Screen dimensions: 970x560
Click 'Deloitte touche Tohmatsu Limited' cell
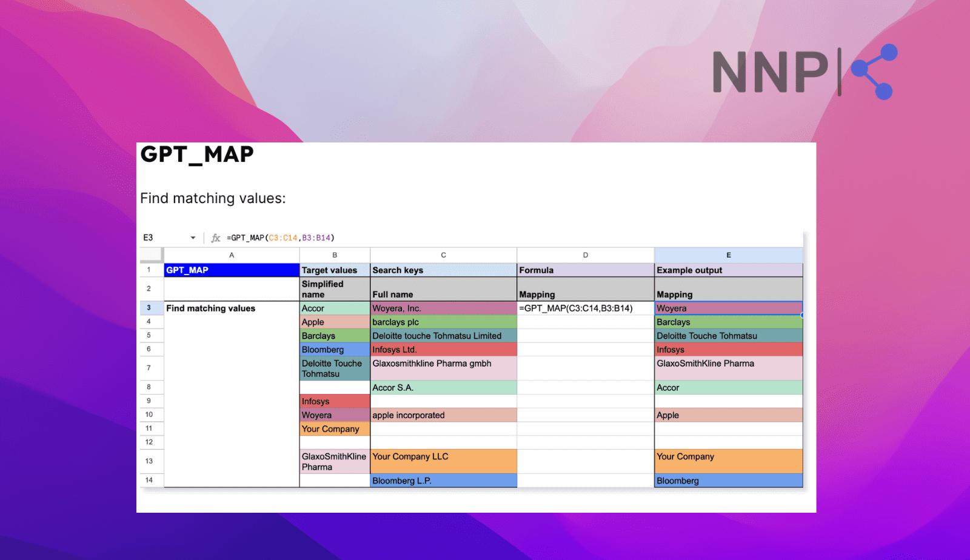[443, 336]
